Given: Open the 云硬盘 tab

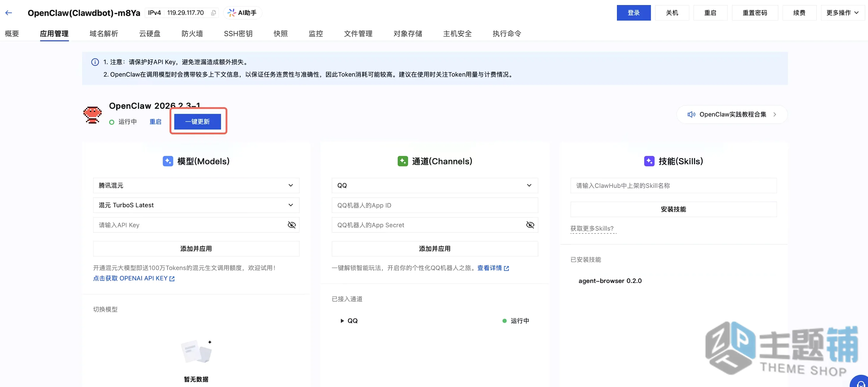Looking at the screenshot, I should (150, 34).
